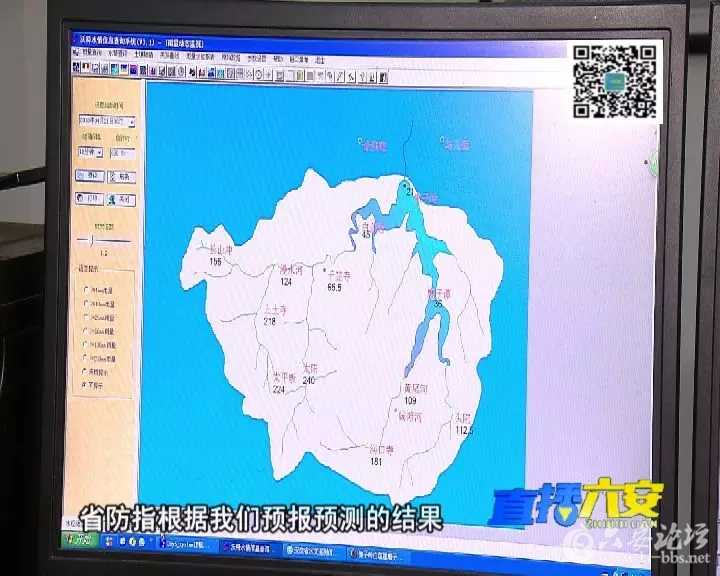Choose the second-to-last radio option in display group
720x576 pixels.
[85, 371]
